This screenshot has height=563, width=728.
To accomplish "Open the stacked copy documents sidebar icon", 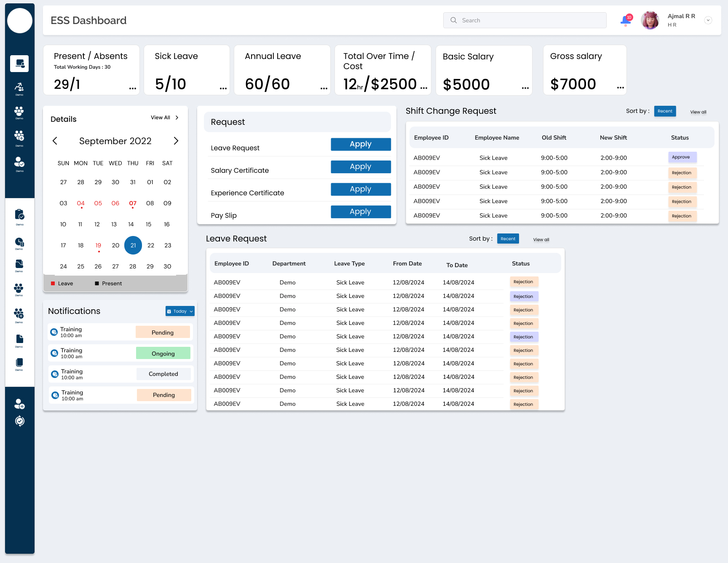I will 19,362.
